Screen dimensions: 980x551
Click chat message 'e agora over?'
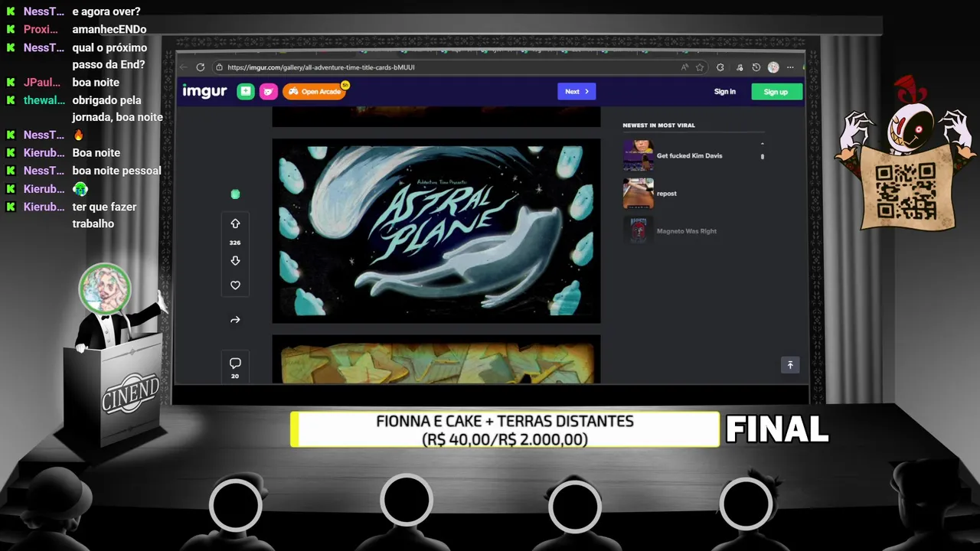coord(106,11)
